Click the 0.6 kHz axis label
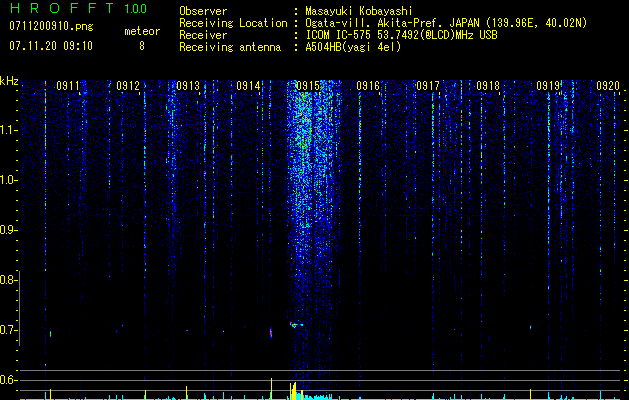Image resolution: width=629 pixels, height=400 pixels. pos(8,380)
